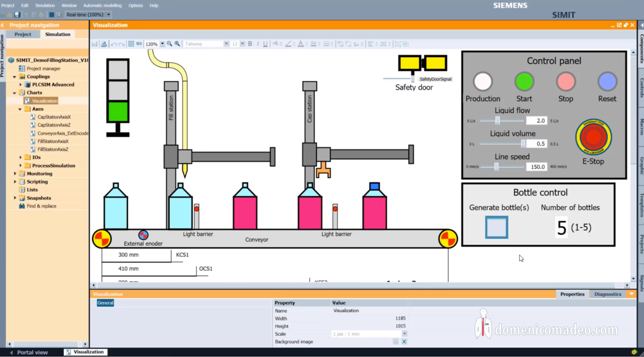This screenshot has width=644, height=357.
Task: Zoom in with the magnifier plus icon
Action: click(x=177, y=44)
